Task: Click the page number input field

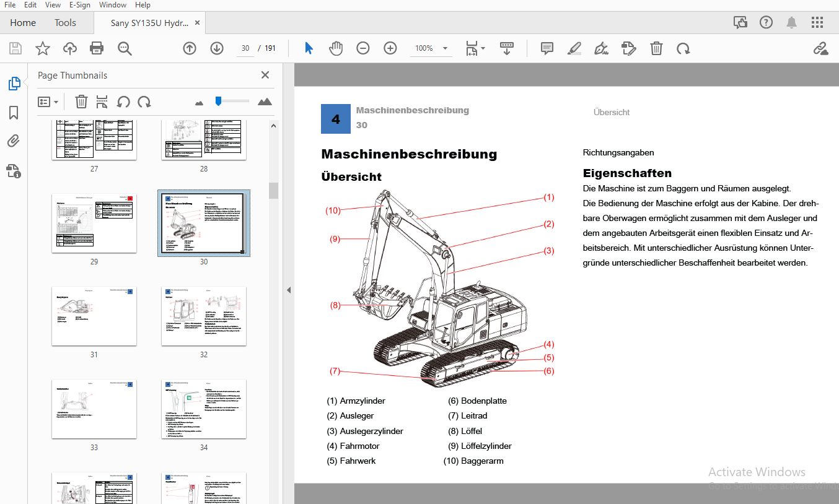Action: 245,48
